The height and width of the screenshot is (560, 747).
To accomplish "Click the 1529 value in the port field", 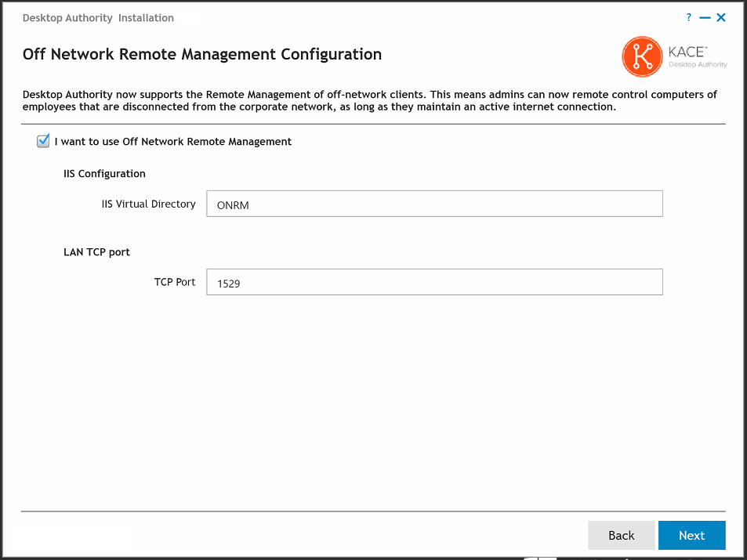I will point(228,284).
